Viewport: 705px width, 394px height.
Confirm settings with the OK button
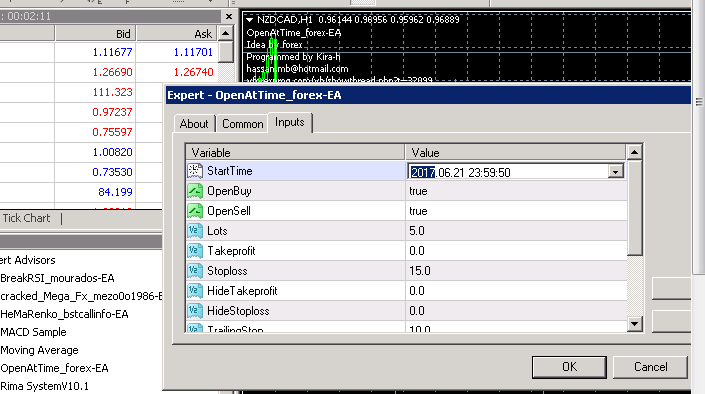pos(569,367)
